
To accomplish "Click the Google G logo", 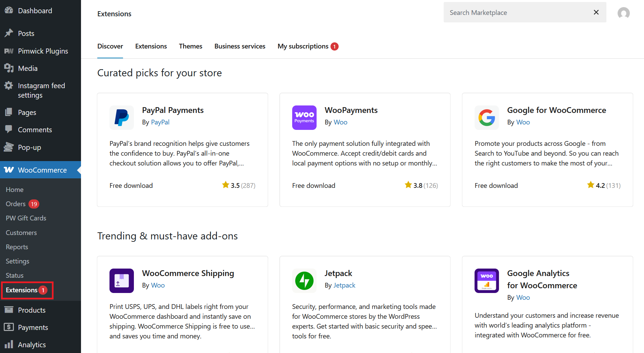I will [486, 118].
